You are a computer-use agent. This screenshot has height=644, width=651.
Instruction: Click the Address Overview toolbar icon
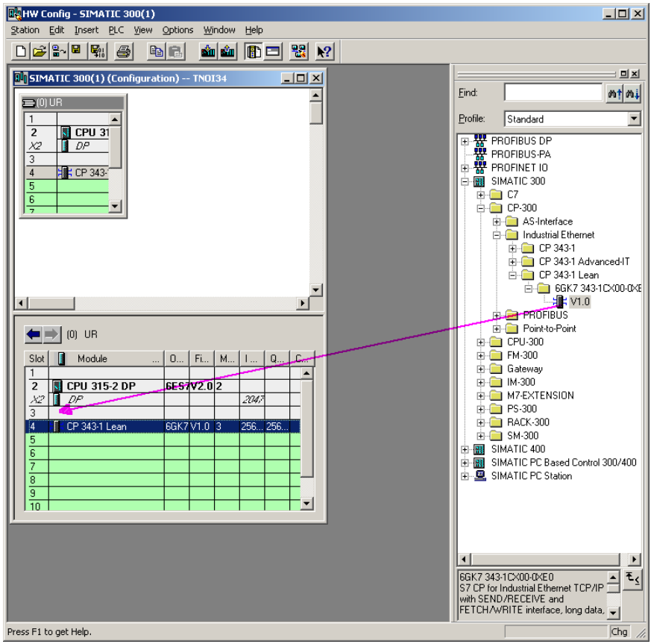click(273, 51)
